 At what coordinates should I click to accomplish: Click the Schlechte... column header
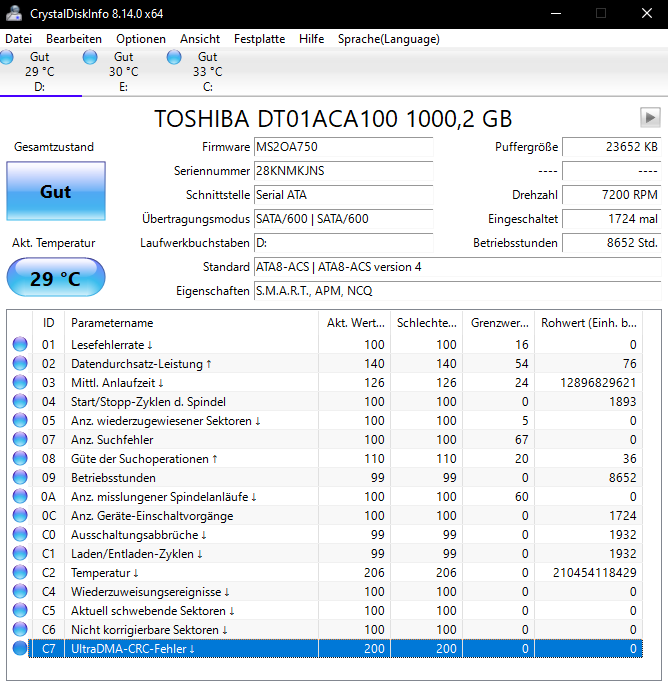(x=427, y=323)
